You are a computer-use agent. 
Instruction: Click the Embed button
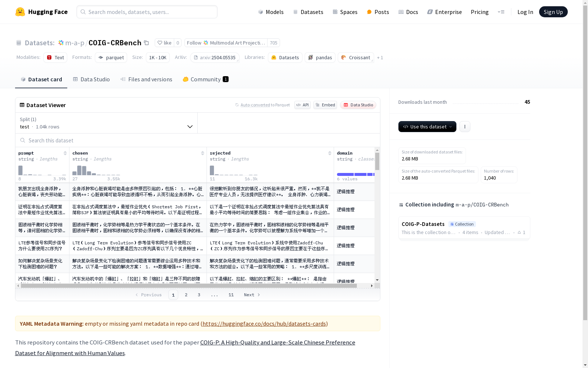coord(325,105)
